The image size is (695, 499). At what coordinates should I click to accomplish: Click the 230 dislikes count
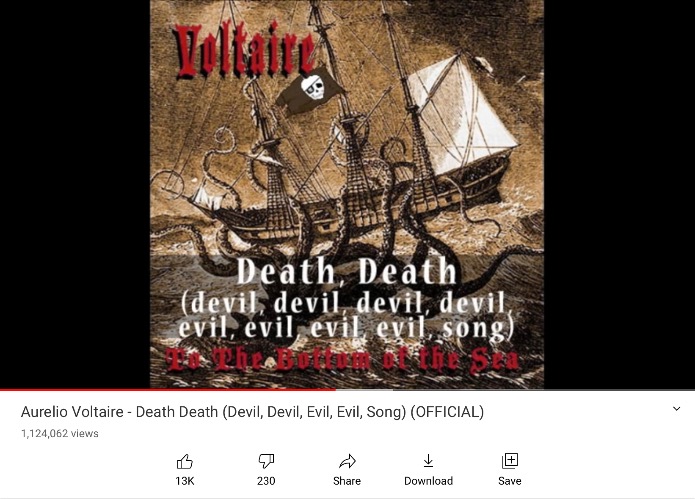[x=266, y=481]
